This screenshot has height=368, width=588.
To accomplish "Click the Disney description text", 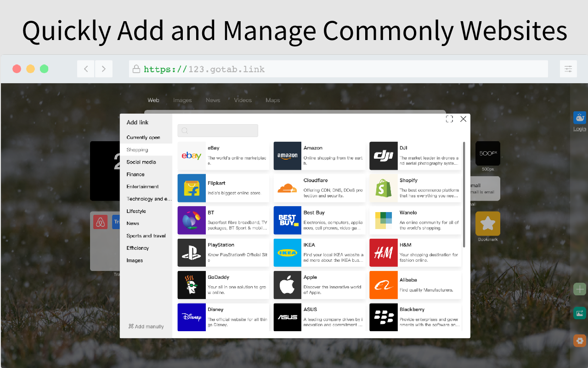I will (237, 322).
